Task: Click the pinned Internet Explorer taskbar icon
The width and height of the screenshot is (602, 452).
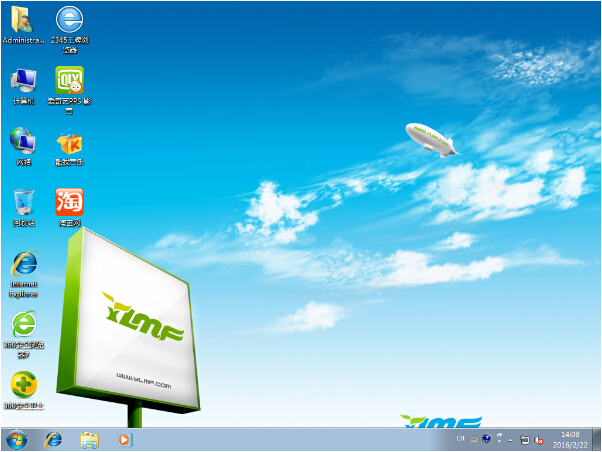Action: [53, 440]
